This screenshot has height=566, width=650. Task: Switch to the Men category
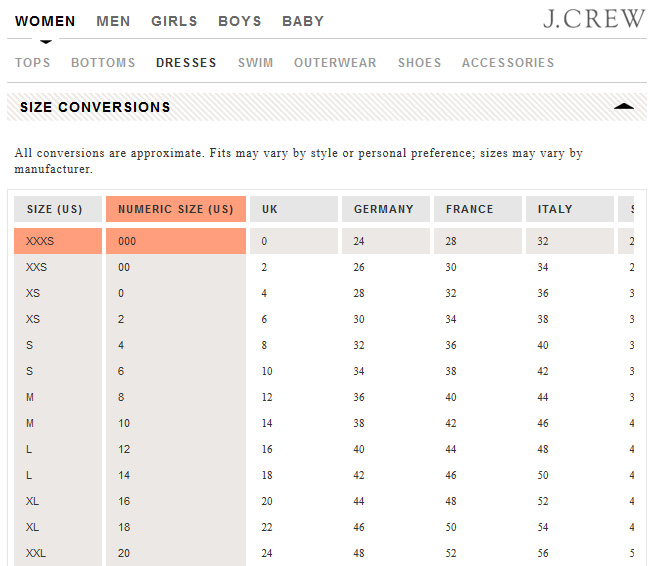pos(113,21)
